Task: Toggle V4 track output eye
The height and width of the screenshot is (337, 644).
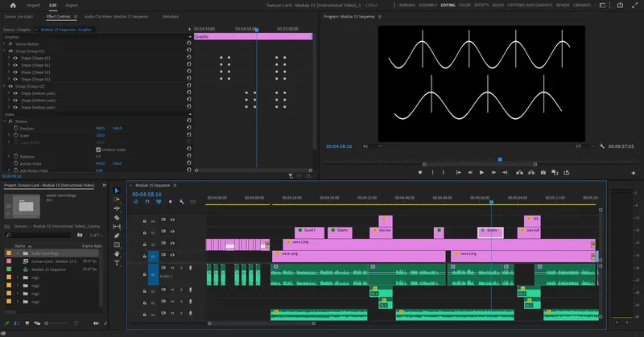Action: pos(172,220)
